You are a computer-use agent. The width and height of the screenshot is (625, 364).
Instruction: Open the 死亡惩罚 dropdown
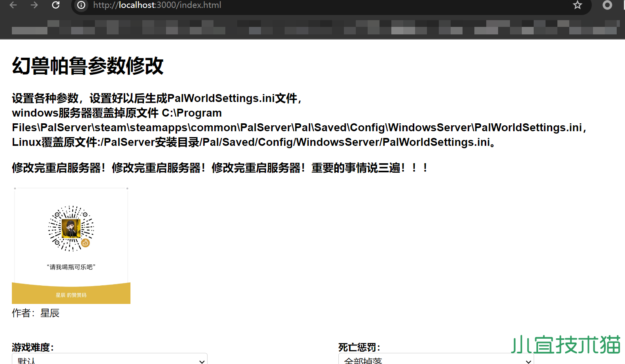click(x=436, y=359)
